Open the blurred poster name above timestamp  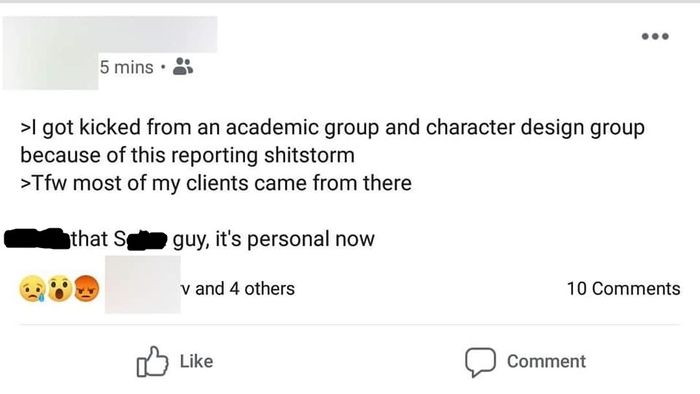pos(158,35)
